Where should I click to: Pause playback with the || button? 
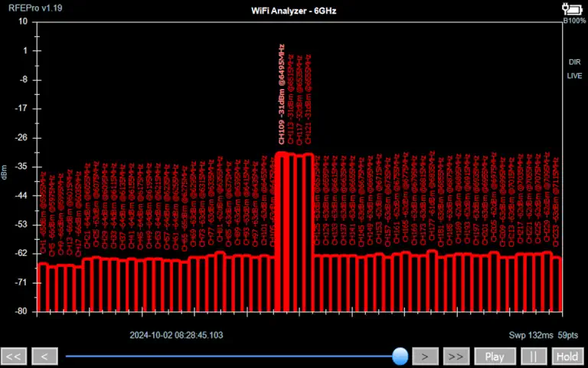coord(534,356)
